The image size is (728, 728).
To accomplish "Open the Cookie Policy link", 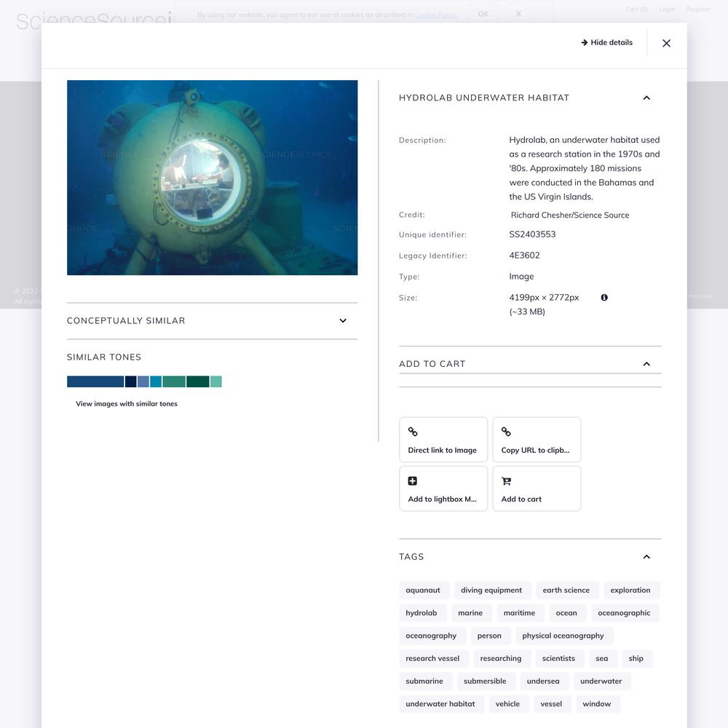I will pyautogui.click(x=435, y=15).
